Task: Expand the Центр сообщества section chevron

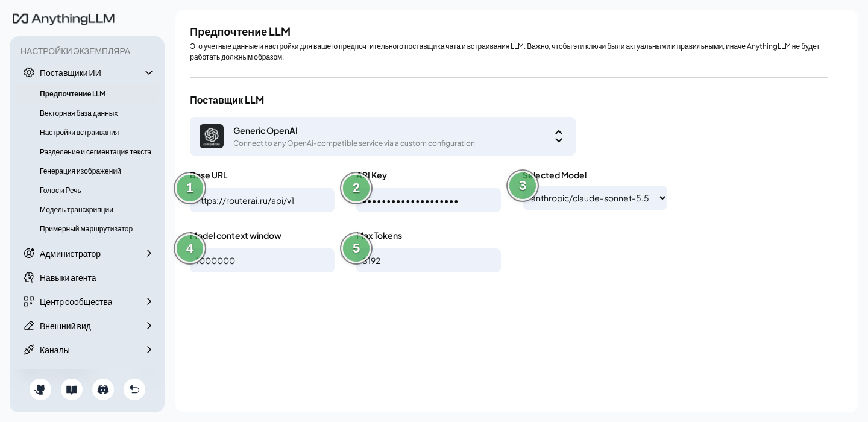Action: pos(149,302)
